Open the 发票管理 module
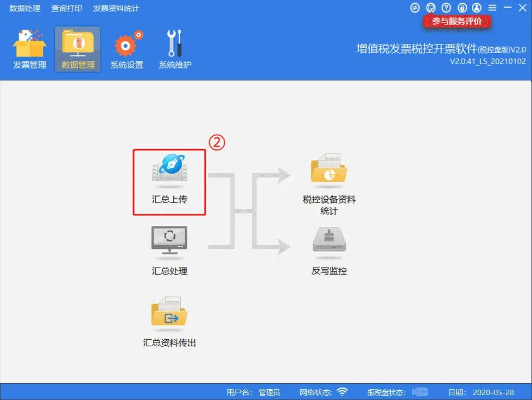 (29, 49)
